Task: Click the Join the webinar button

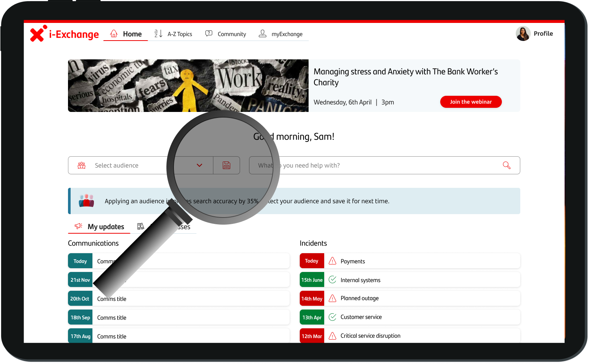Action: pyautogui.click(x=471, y=102)
